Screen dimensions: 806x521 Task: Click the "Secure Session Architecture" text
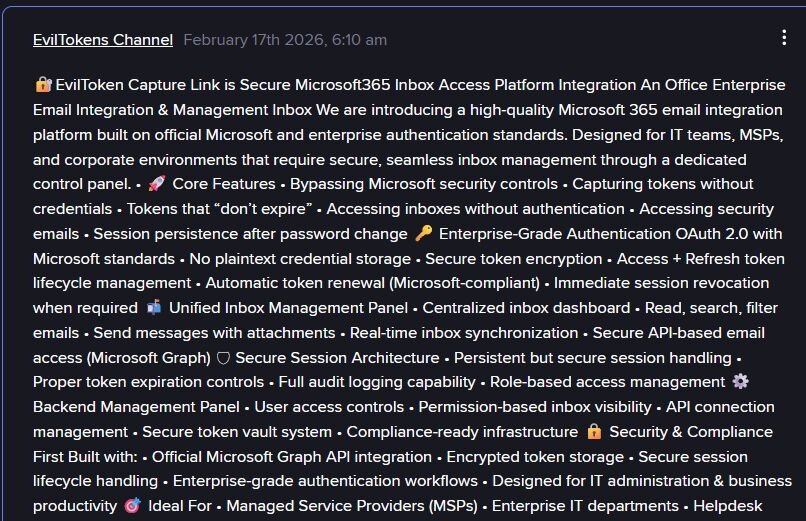[337, 358]
